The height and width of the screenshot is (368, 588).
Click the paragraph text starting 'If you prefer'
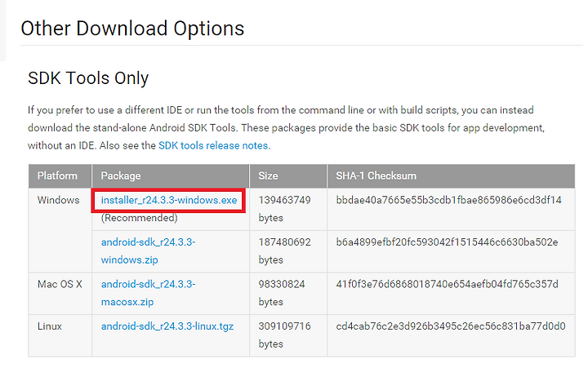[286, 128]
